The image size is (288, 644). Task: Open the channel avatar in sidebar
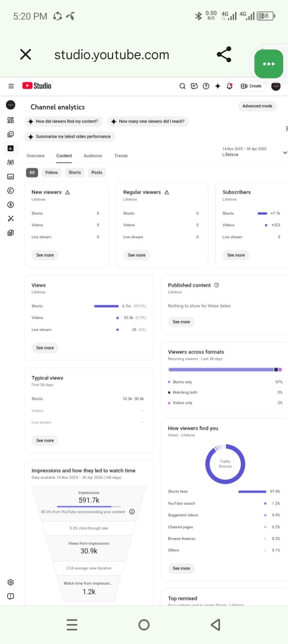10,105
